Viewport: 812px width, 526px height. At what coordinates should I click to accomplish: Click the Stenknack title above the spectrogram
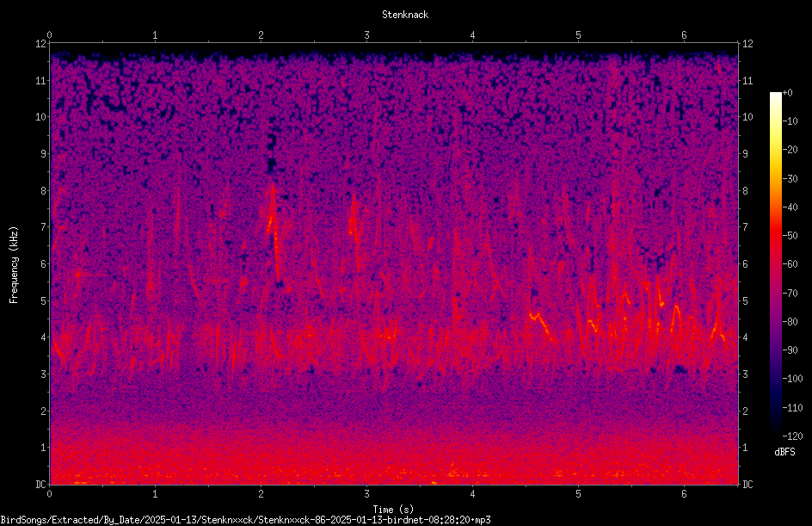click(405, 15)
